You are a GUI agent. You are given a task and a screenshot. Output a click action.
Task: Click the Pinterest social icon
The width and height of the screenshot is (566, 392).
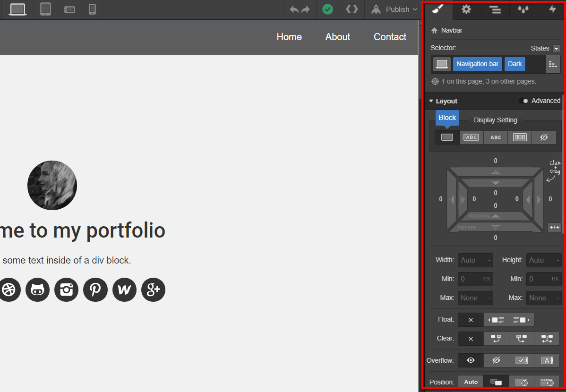95,290
